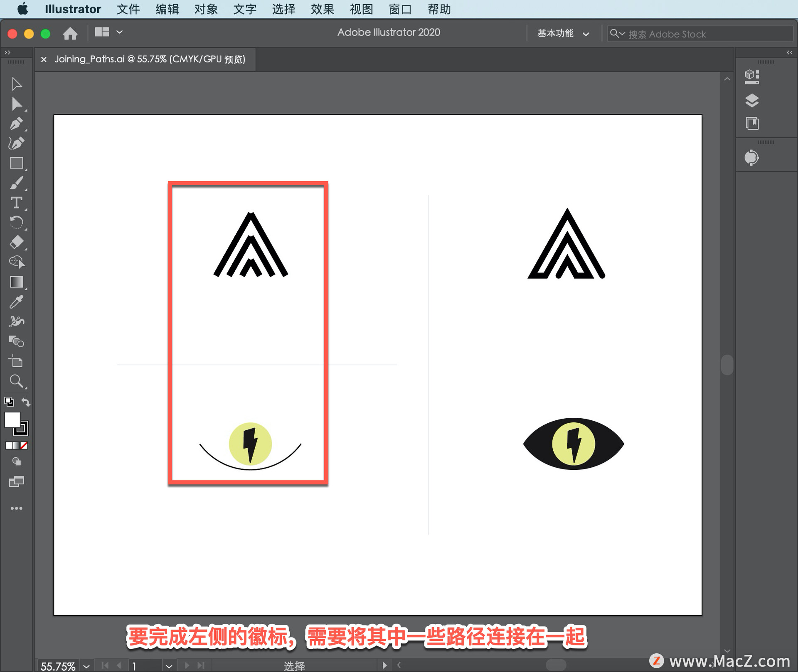The width and height of the screenshot is (798, 672).
Task: Click the Zoom tool
Action: click(x=16, y=381)
